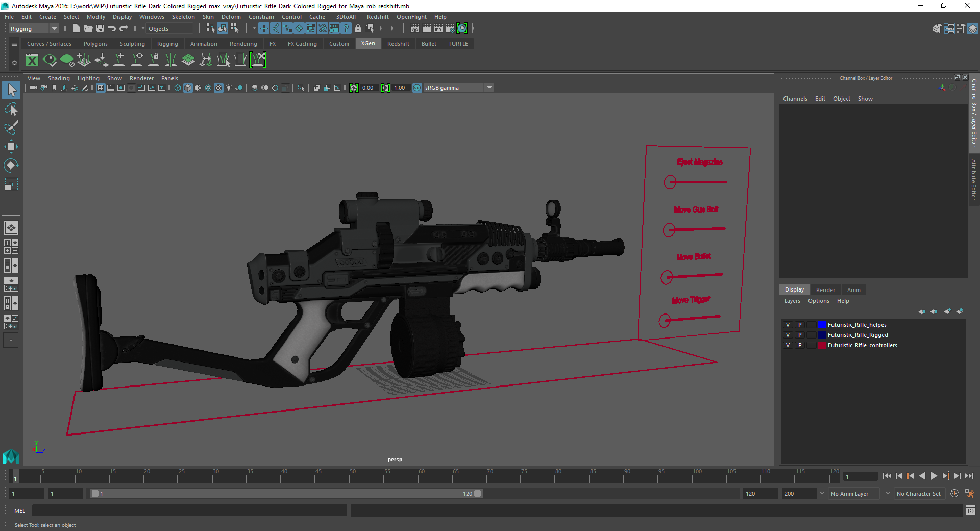Click play forwards button
This screenshot has height=531, width=980.
click(934, 476)
